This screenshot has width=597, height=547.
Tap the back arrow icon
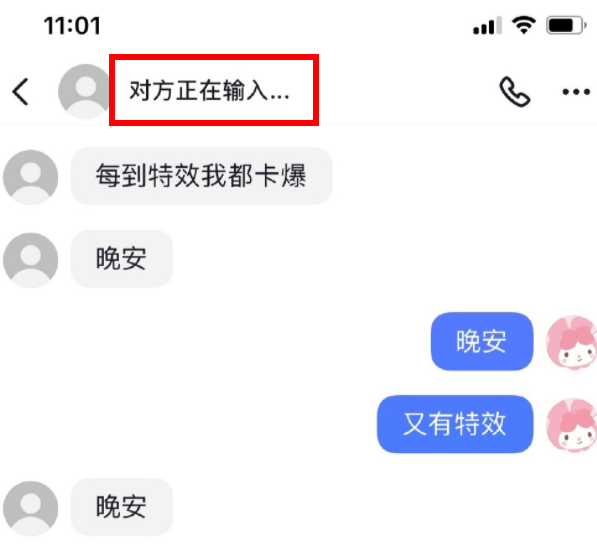pyautogui.click(x=21, y=91)
